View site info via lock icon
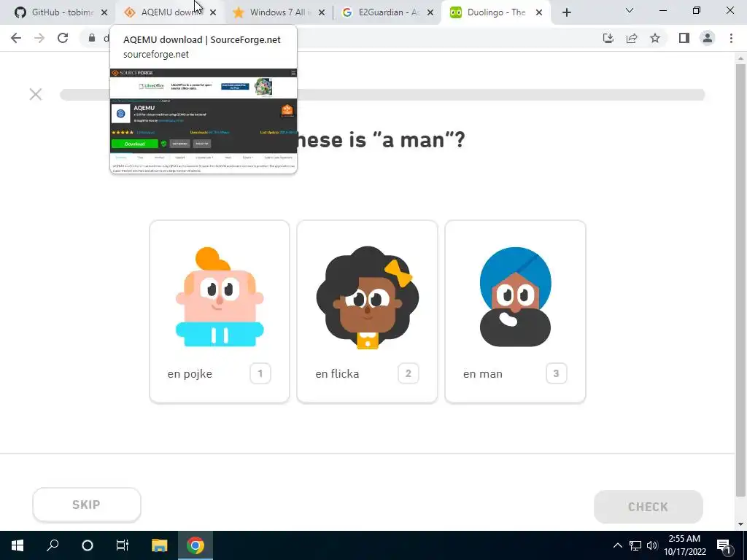747x560 pixels. coord(92,38)
